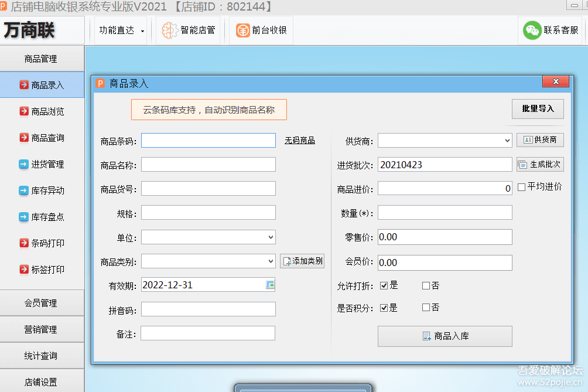Enable the 平均进价 checkbox
Image resolution: width=588 pixels, height=392 pixels.
522,188
